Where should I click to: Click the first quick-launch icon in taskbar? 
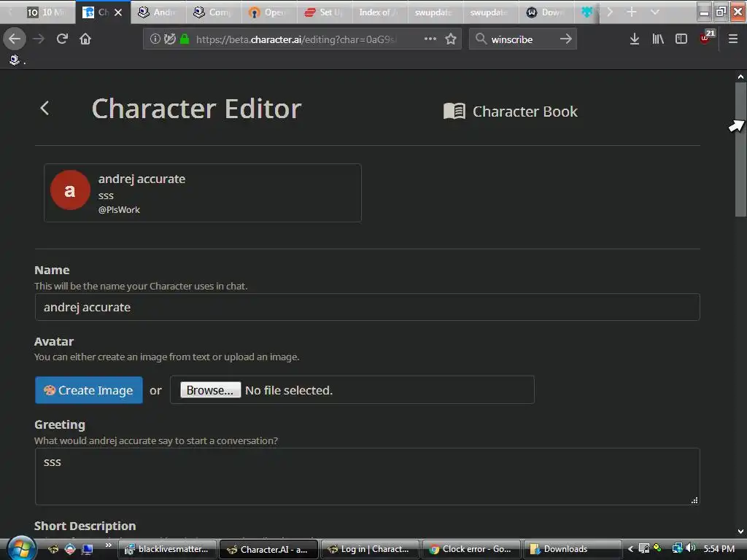(x=53, y=549)
